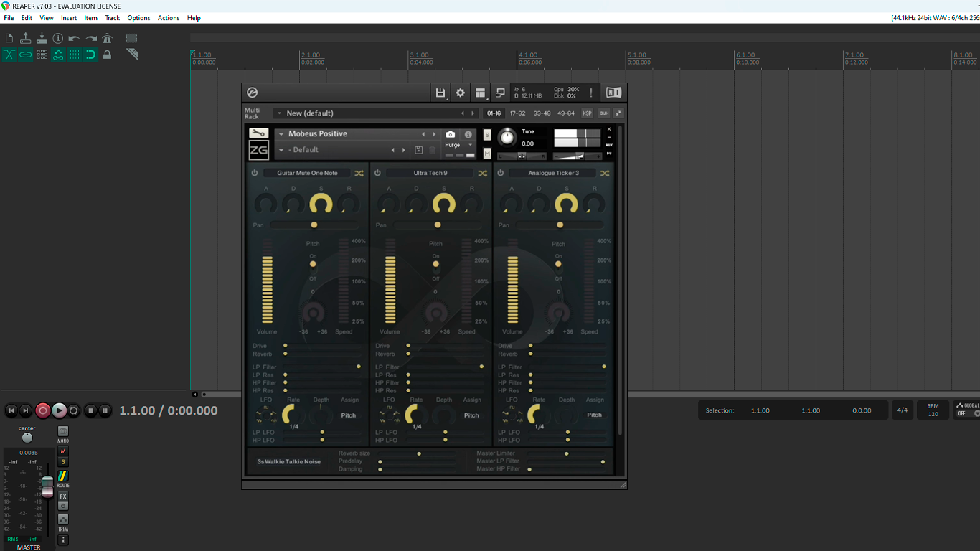Toggle auto-crossfade icon in REAPER toolbar
Screen dimensions: 980x551
(x=9, y=55)
